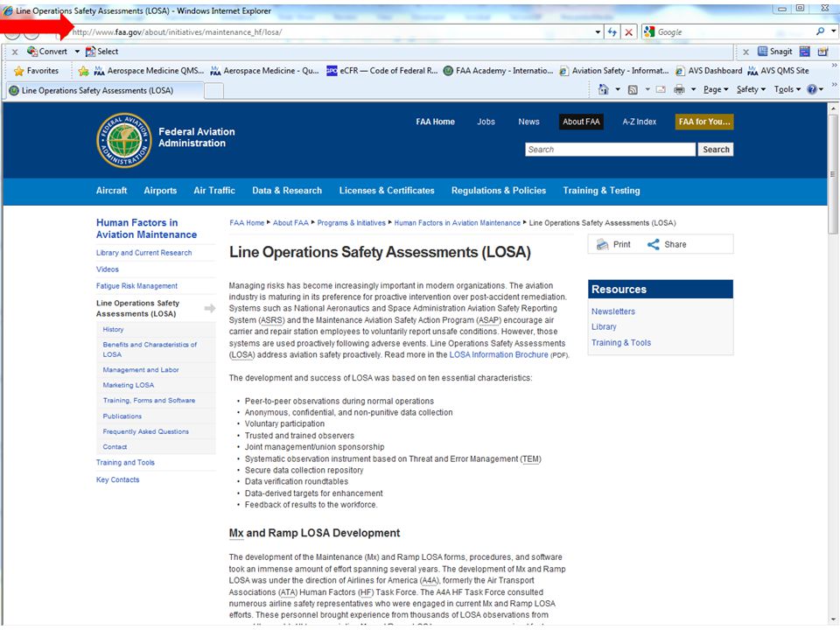Open the LOSA Information Brochure link
The image size is (840, 630).
(499, 354)
